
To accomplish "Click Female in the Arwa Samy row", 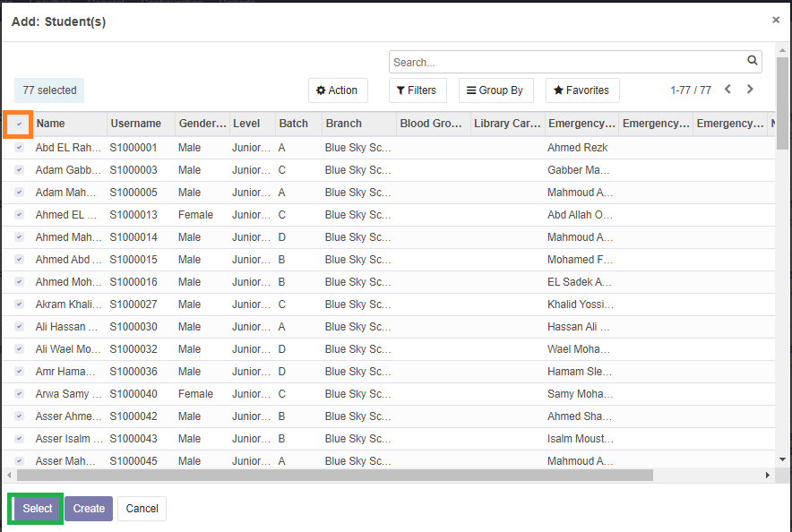I will 195,394.
